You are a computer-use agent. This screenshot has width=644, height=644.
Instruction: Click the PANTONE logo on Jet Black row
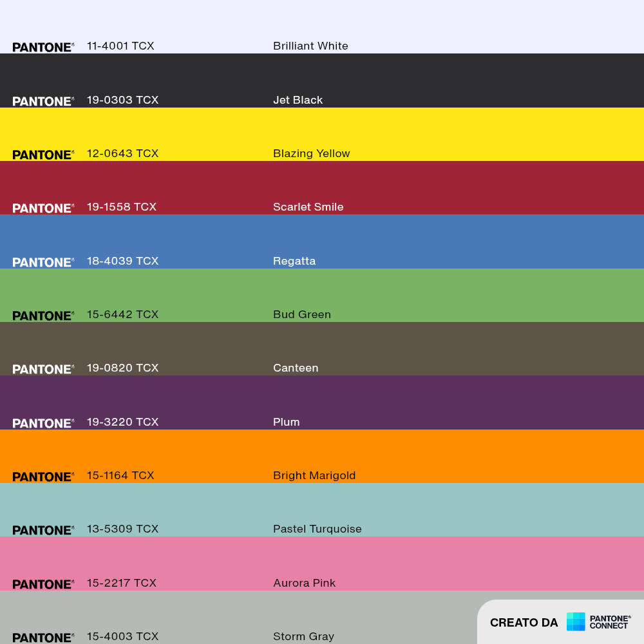point(43,102)
